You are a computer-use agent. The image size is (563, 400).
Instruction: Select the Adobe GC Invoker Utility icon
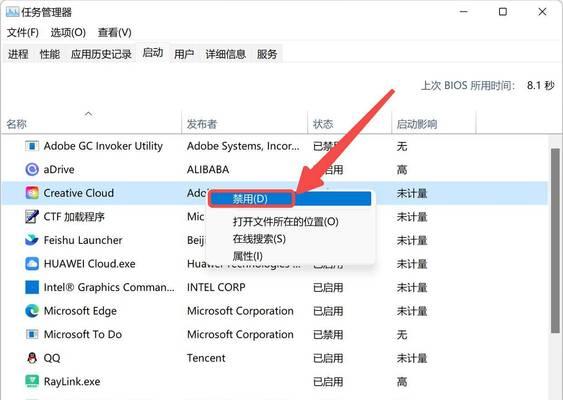[x=32, y=146]
